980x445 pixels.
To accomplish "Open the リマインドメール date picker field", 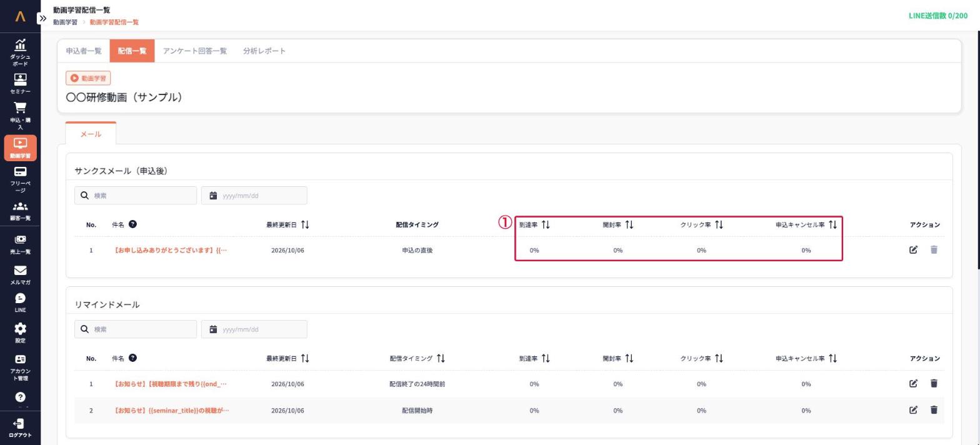I will 254,329.
